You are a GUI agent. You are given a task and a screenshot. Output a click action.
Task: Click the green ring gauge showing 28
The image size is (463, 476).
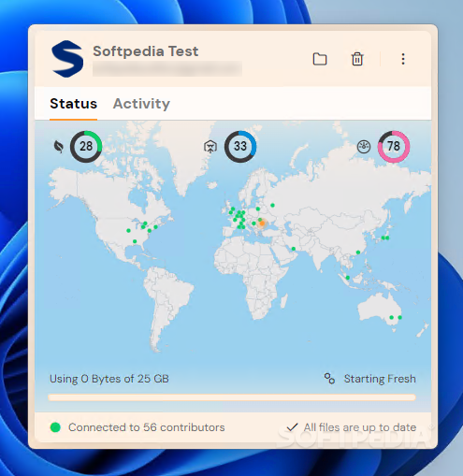[86, 147]
